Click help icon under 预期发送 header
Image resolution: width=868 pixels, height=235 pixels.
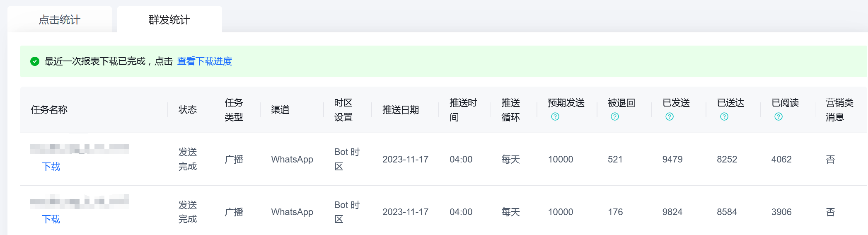(x=555, y=117)
